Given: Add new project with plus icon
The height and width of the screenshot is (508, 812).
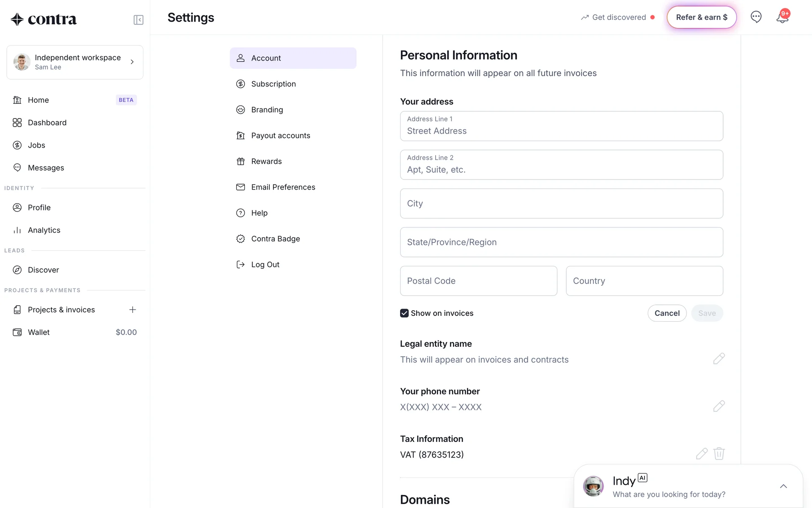Looking at the screenshot, I should tap(132, 309).
